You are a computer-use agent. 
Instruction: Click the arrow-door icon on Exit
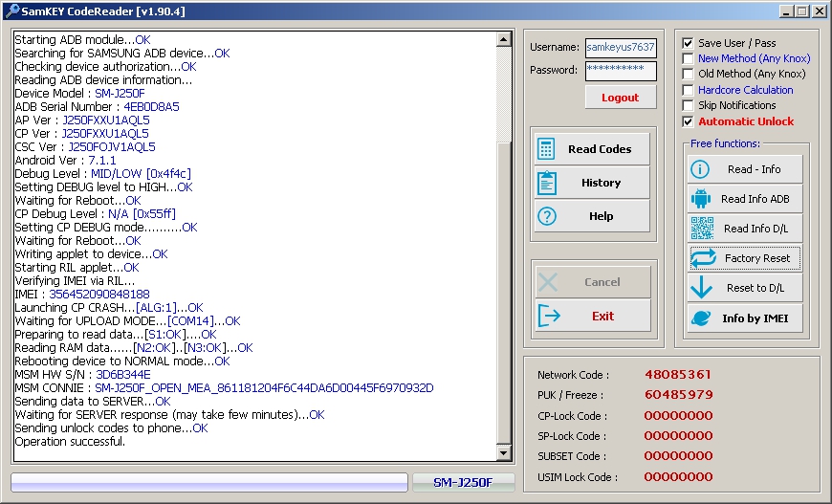549,317
